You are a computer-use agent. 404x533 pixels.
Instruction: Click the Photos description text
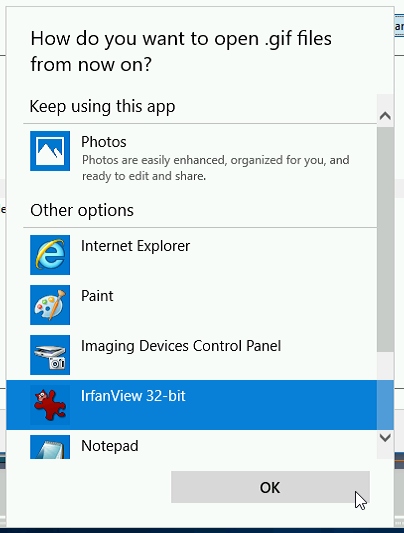[215, 168]
